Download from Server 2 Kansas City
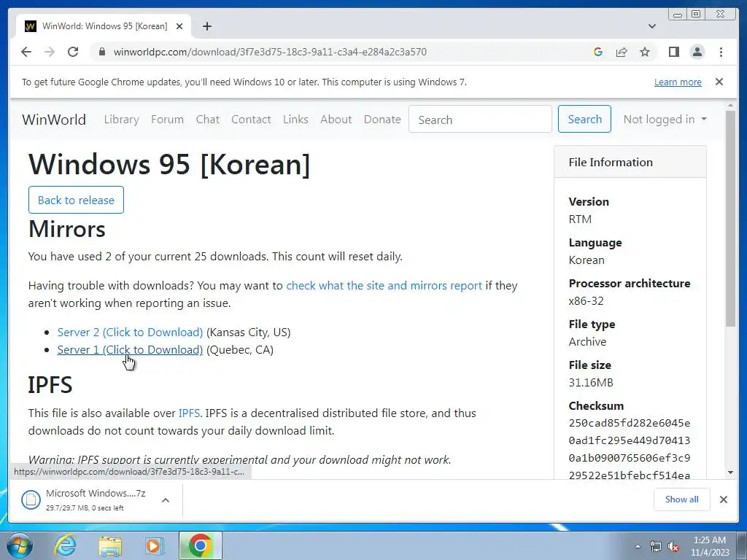Viewport: 747px width, 560px height. [130, 332]
